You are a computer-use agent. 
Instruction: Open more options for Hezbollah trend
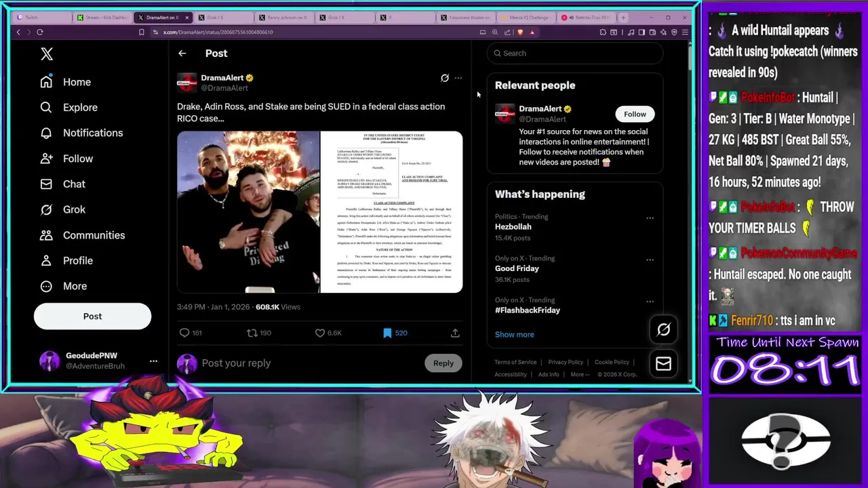point(650,218)
